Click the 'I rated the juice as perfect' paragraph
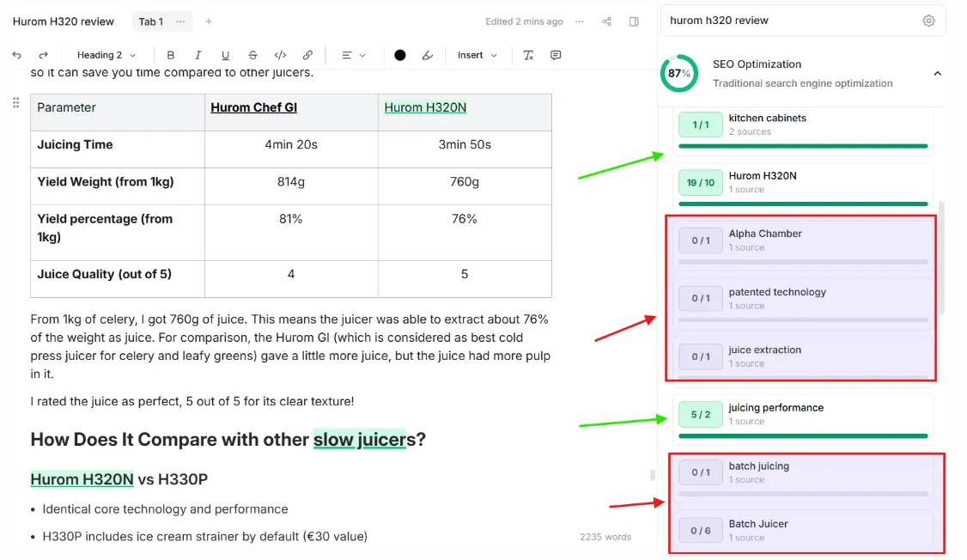967x560 pixels. 192,401
